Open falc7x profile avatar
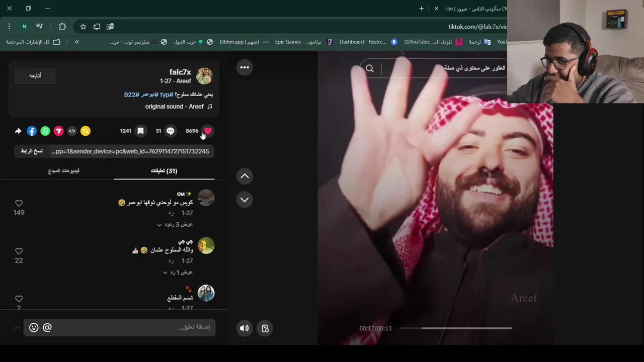The image size is (644, 362). point(204,76)
